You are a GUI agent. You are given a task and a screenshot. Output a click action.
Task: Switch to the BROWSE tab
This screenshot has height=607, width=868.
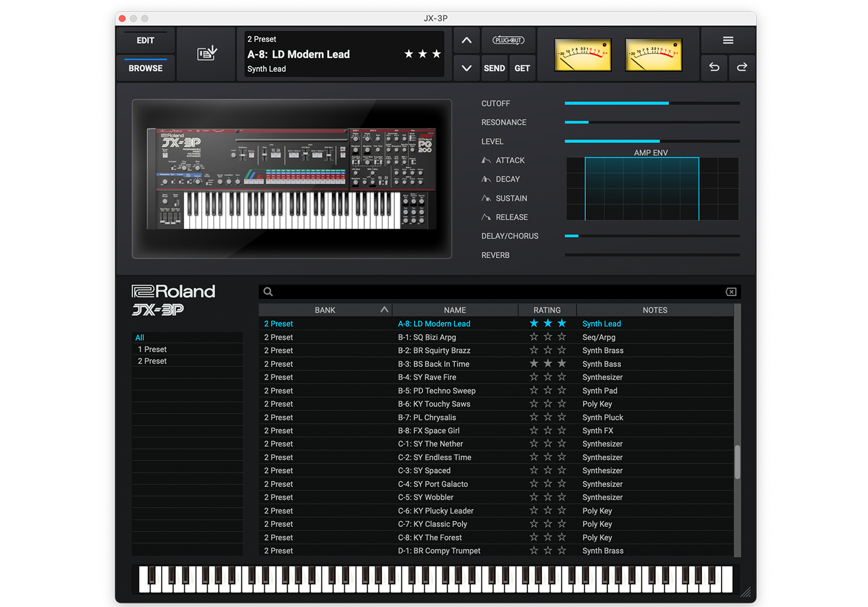[145, 68]
